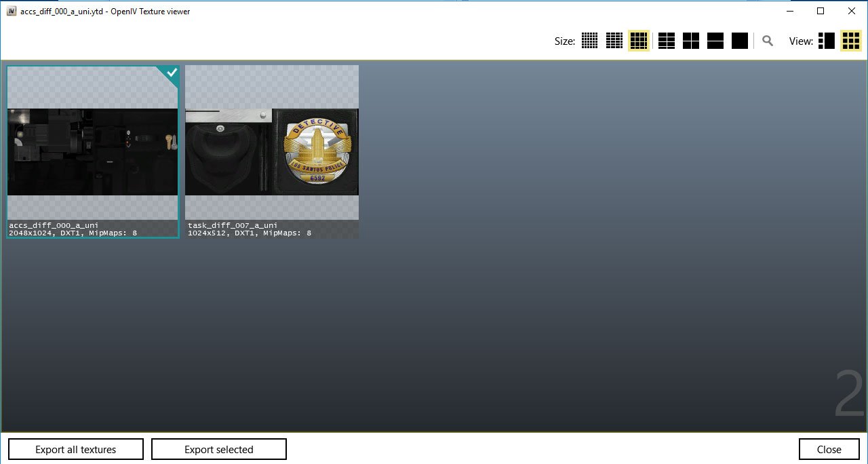The height and width of the screenshot is (464, 868).
Task: Click the Close button at bottom
Action: coord(829,449)
